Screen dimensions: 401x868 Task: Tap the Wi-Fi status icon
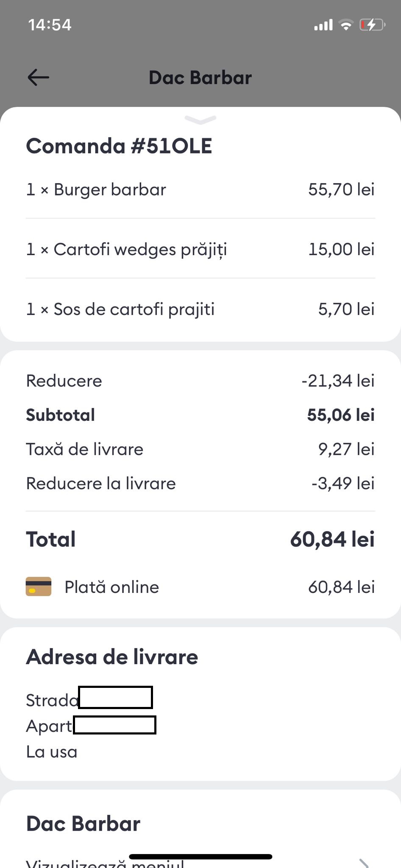pyautogui.click(x=346, y=25)
